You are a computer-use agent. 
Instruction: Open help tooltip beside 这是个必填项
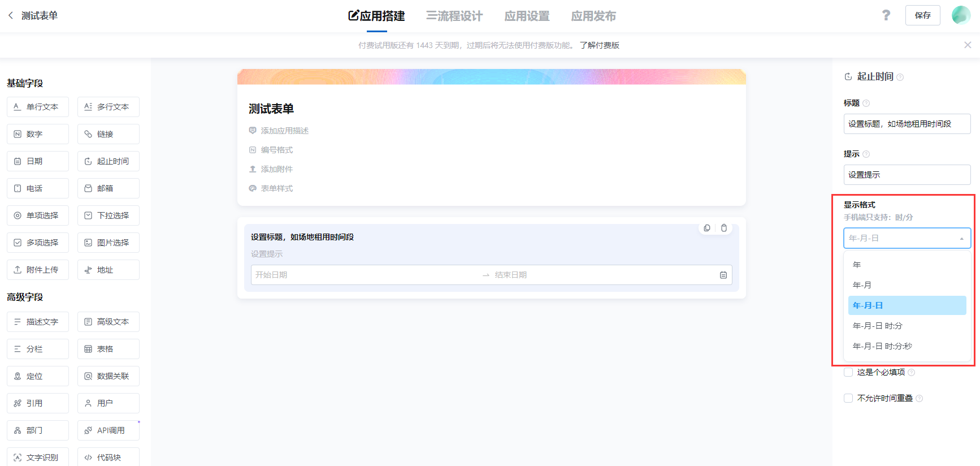[912, 372]
